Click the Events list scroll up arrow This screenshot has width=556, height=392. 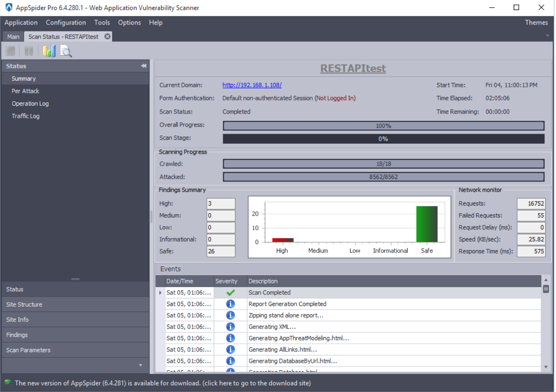pyautogui.click(x=546, y=280)
